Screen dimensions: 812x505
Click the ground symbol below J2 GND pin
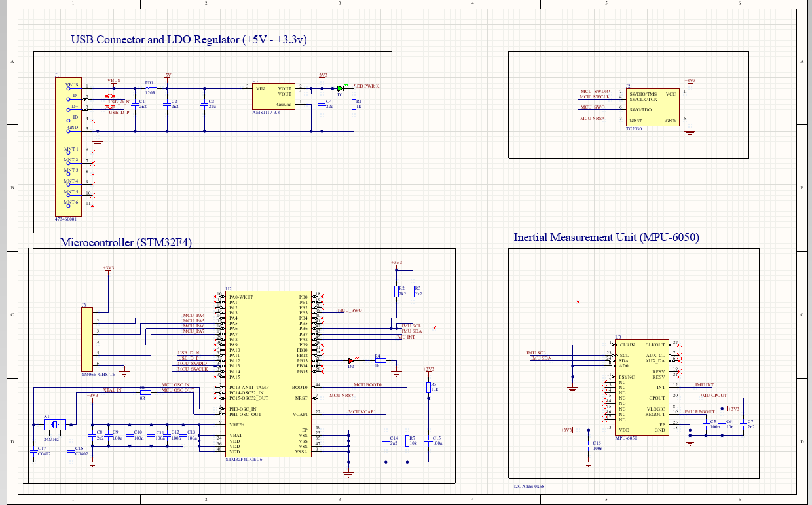pos(689,133)
